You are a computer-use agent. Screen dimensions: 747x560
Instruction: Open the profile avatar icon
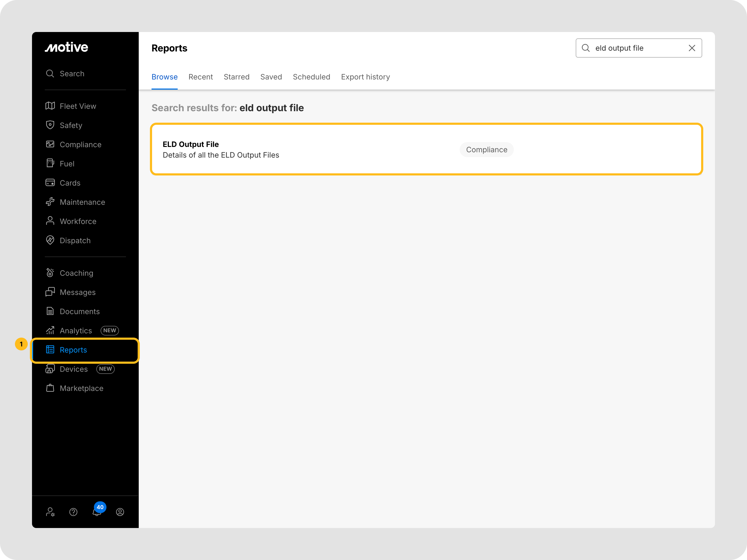[x=120, y=512]
